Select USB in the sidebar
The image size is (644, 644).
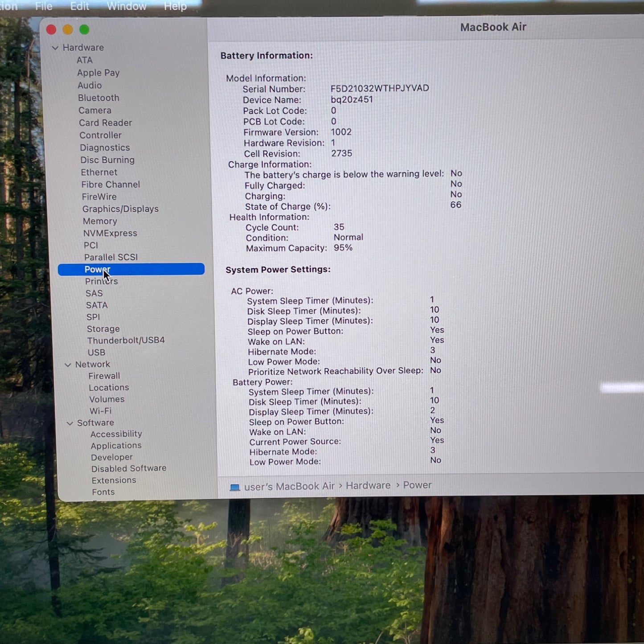tap(96, 352)
